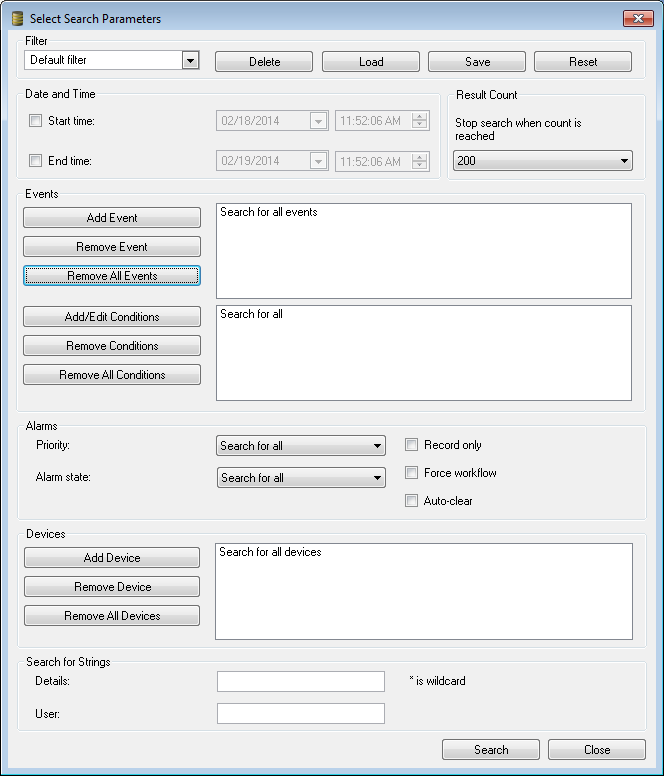The height and width of the screenshot is (776, 664).
Task: Click the Close button at bottom
Action: 597,750
